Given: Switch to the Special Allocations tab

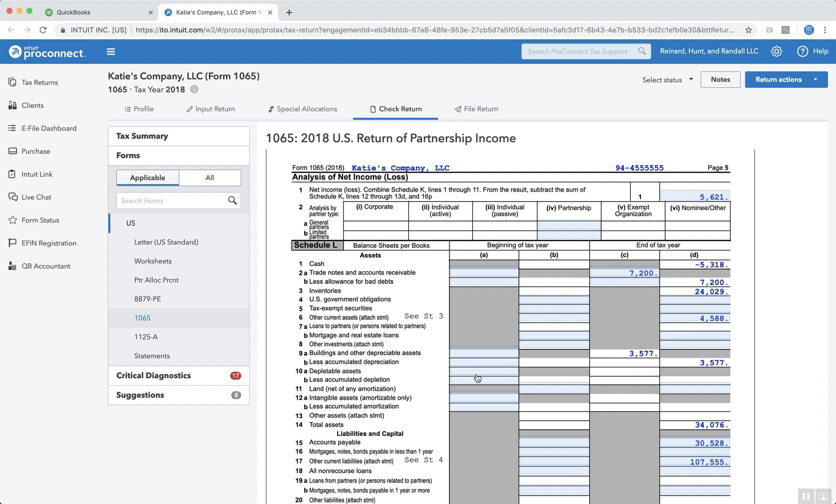Looking at the screenshot, I should (302, 109).
